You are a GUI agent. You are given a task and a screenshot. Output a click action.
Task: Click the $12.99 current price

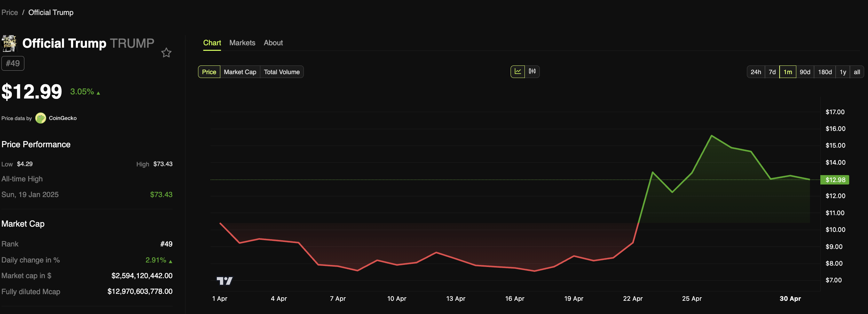32,92
